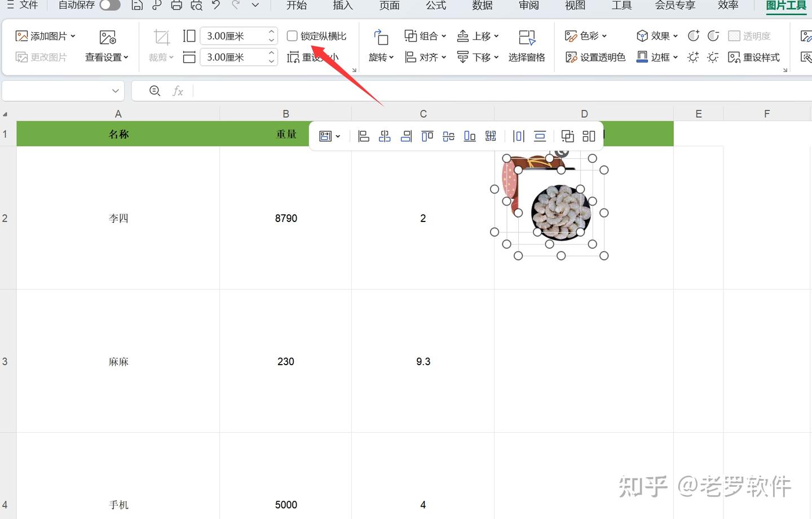This screenshot has height=519, width=812.
Task: Decrease width with spinner down arrow
Action: 271,61
